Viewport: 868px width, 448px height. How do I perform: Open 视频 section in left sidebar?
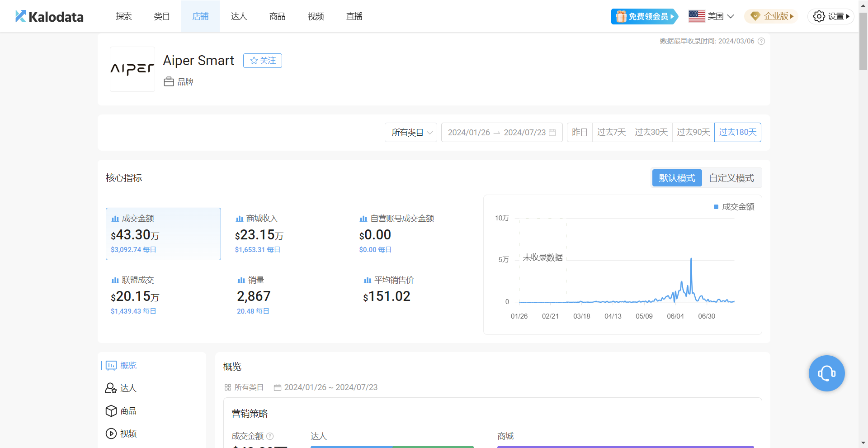coord(128,434)
